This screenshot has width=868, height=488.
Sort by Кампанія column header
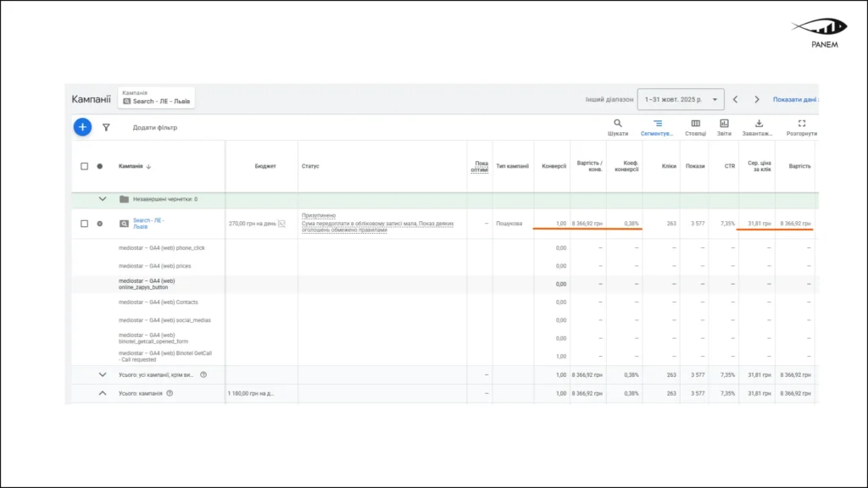(135, 166)
